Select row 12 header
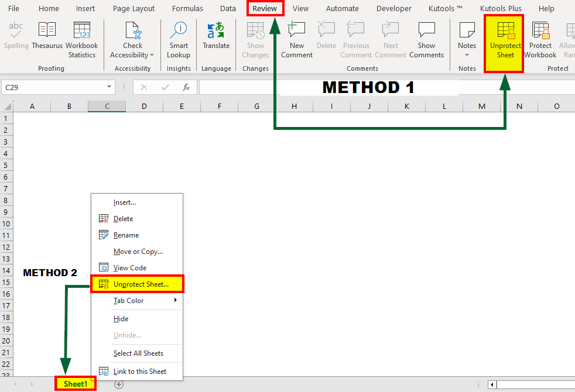 (x=6, y=247)
